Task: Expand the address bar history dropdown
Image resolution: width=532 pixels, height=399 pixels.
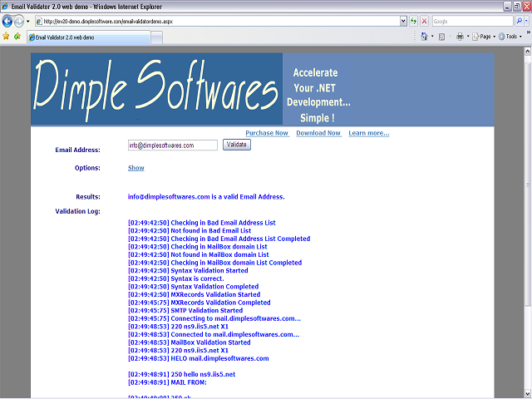Action: click(x=403, y=22)
